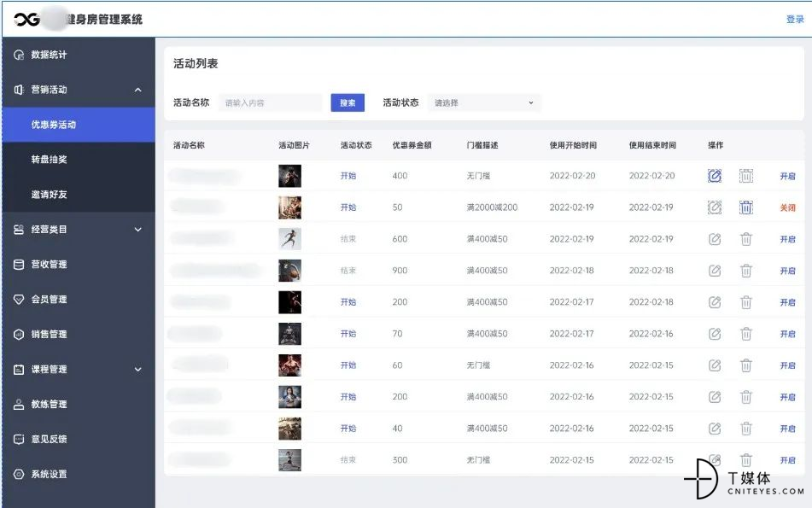Toggle 关闭 on the 50 coupon row
812x508 pixels.
pos(787,207)
